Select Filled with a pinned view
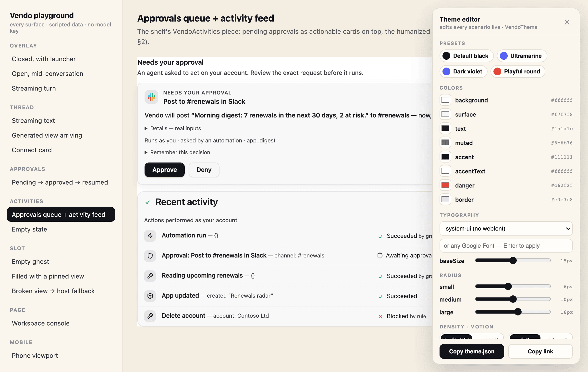This screenshot has width=588, height=372. click(x=61, y=276)
